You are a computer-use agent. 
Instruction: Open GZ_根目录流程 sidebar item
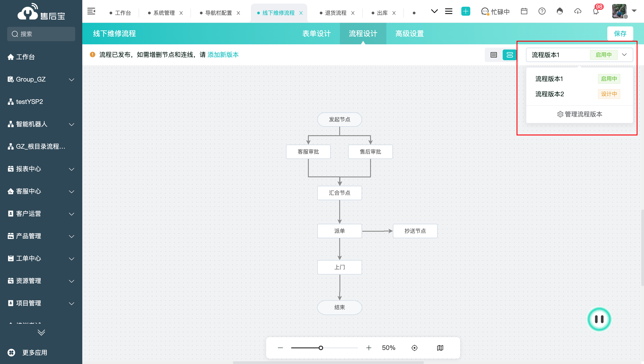click(41, 146)
